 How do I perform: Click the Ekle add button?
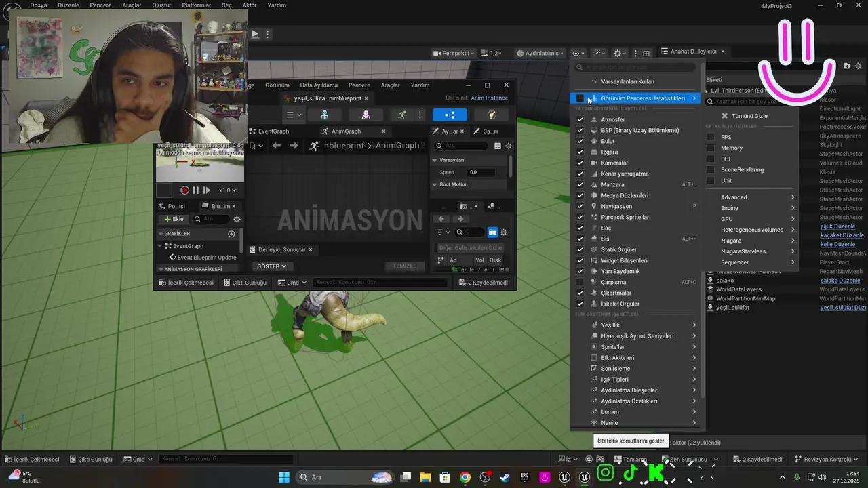point(174,219)
